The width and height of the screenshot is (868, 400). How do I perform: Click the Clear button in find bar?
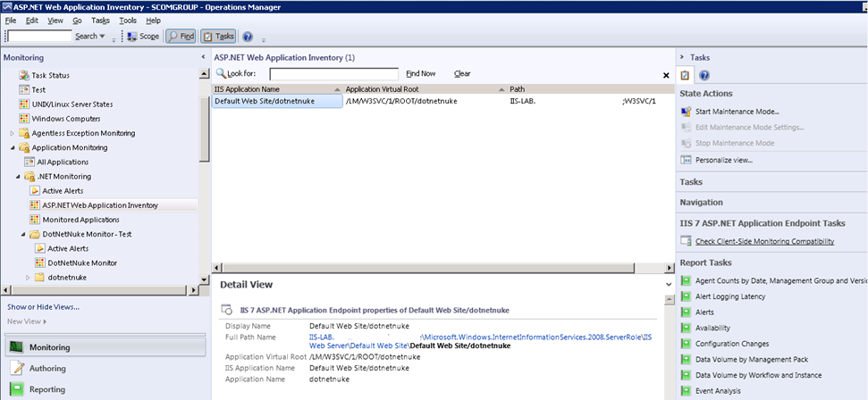(462, 73)
